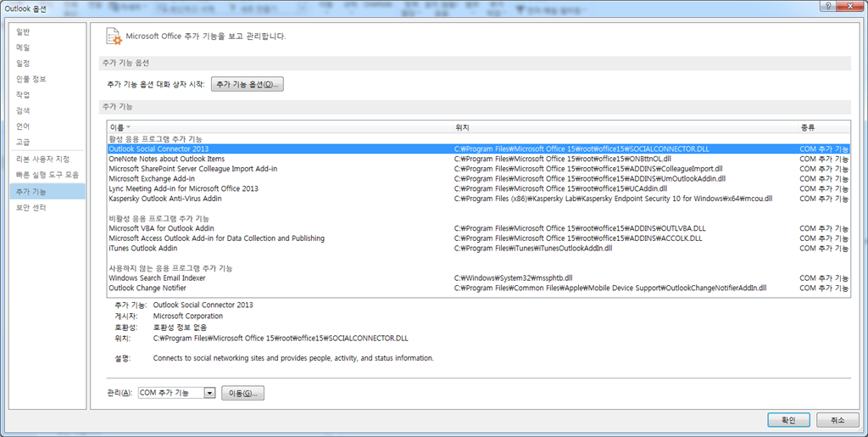The width and height of the screenshot is (868, 437).
Task: Click the OutlookChangeNotifierAddIn.dll location path
Action: tap(610, 288)
